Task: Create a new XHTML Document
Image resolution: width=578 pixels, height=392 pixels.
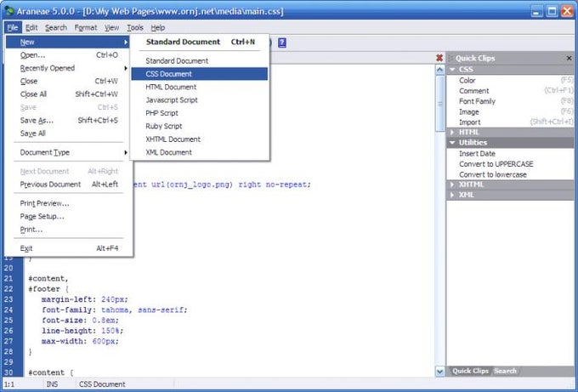Action: [200, 139]
